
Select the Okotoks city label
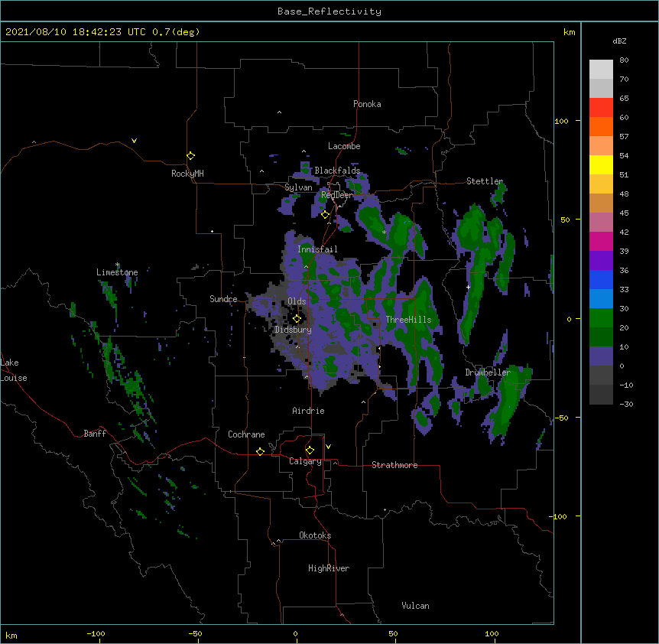[315, 535]
